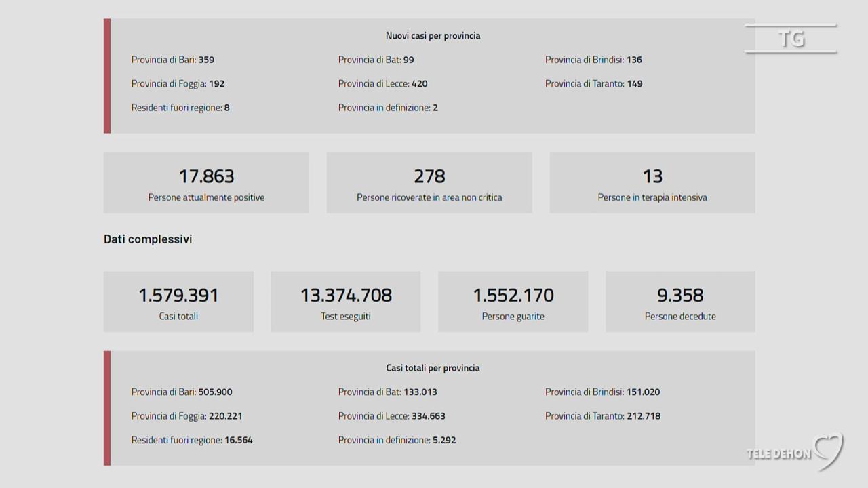The width and height of the screenshot is (868, 488).
Task: Select the 278 ricoverate in area non critica card
Action: [x=429, y=182]
